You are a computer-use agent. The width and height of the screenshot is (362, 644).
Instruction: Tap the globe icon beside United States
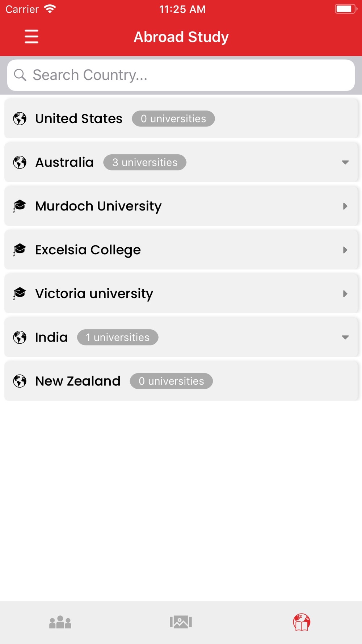click(x=20, y=118)
